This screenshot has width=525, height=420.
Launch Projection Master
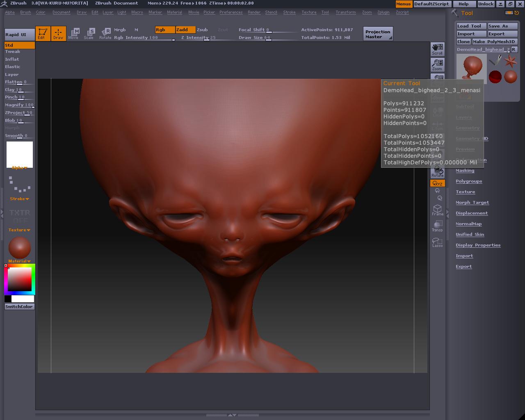(378, 34)
